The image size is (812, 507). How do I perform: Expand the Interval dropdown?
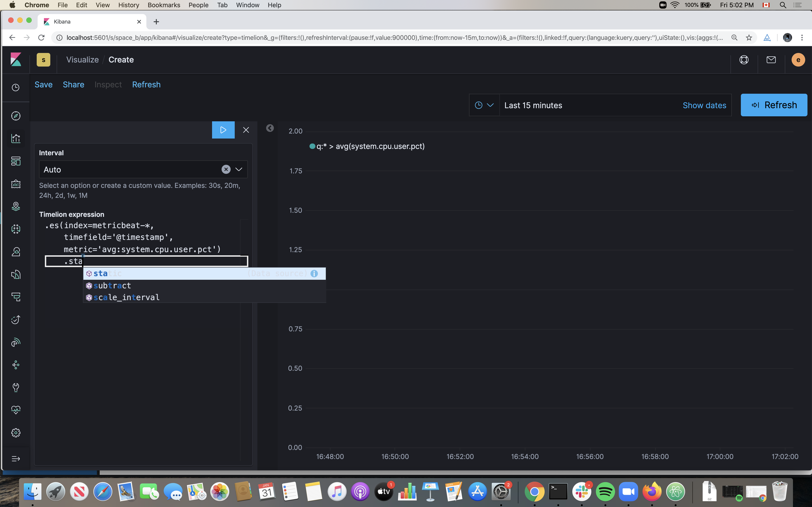239,169
